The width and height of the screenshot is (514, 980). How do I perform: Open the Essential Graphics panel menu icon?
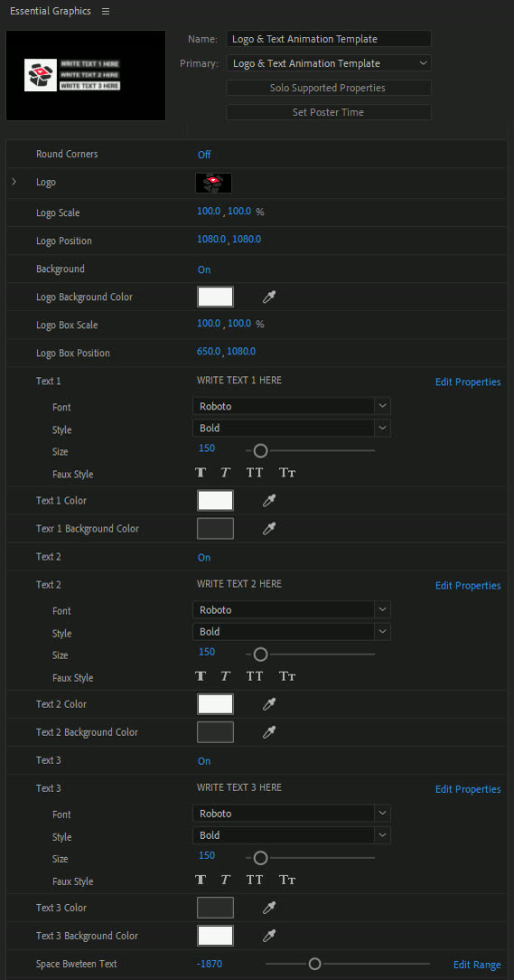pos(106,11)
